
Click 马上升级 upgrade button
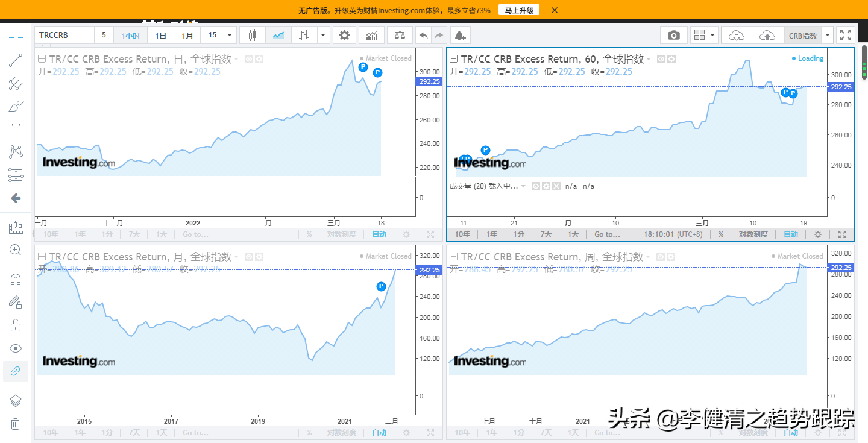coord(519,10)
